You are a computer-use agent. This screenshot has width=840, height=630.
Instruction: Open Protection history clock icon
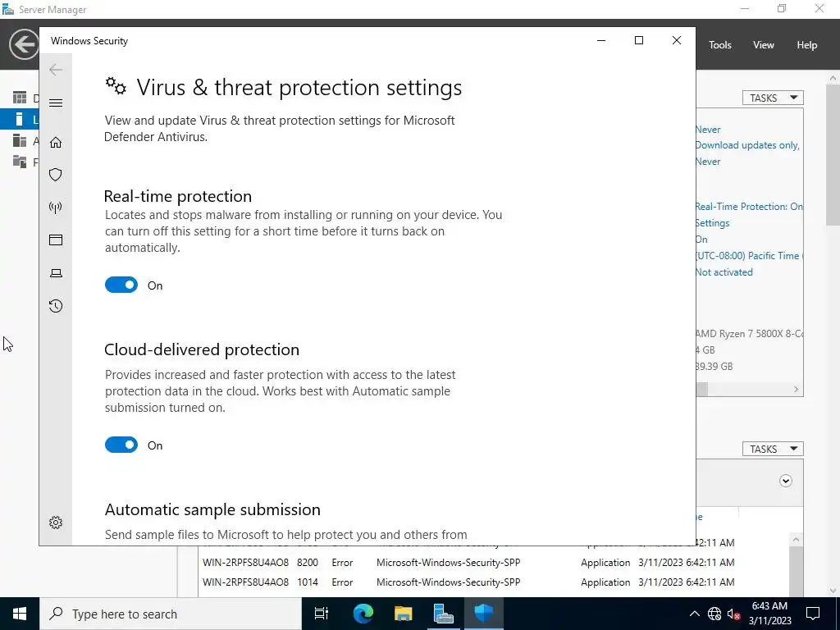pyautogui.click(x=56, y=306)
